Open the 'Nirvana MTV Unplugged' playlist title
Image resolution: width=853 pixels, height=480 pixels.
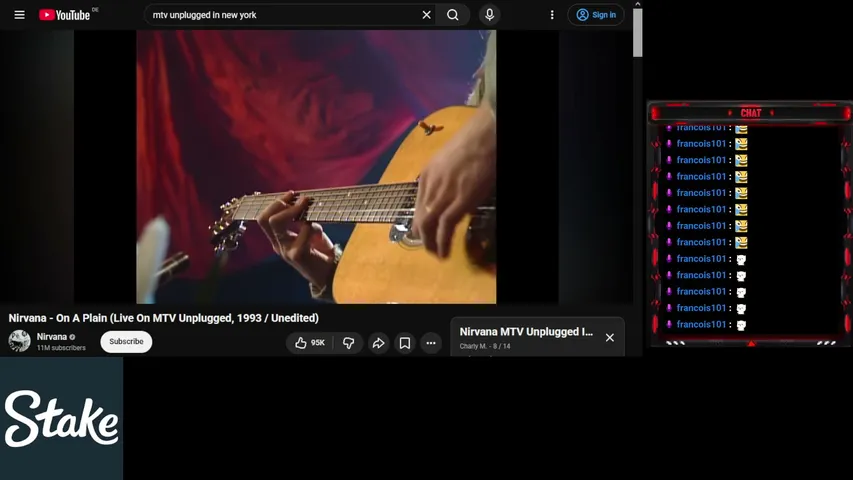pyautogui.click(x=526, y=331)
